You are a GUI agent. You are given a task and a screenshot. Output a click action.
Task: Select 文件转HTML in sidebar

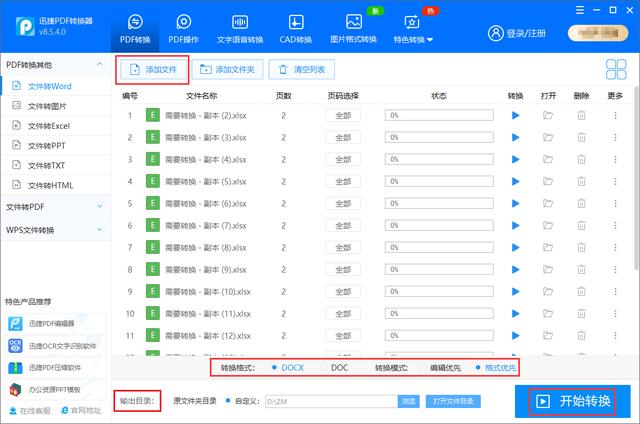pyautogui.click(x=56, y=185)
